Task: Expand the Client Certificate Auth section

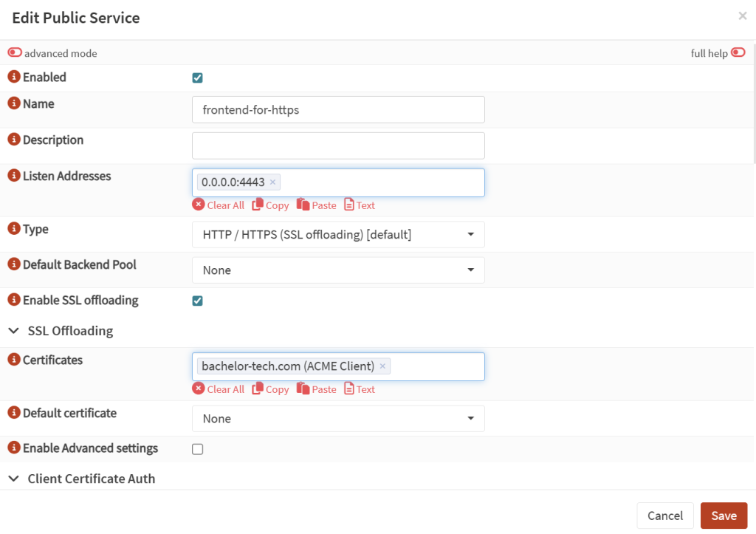Action: coord(13,479)
